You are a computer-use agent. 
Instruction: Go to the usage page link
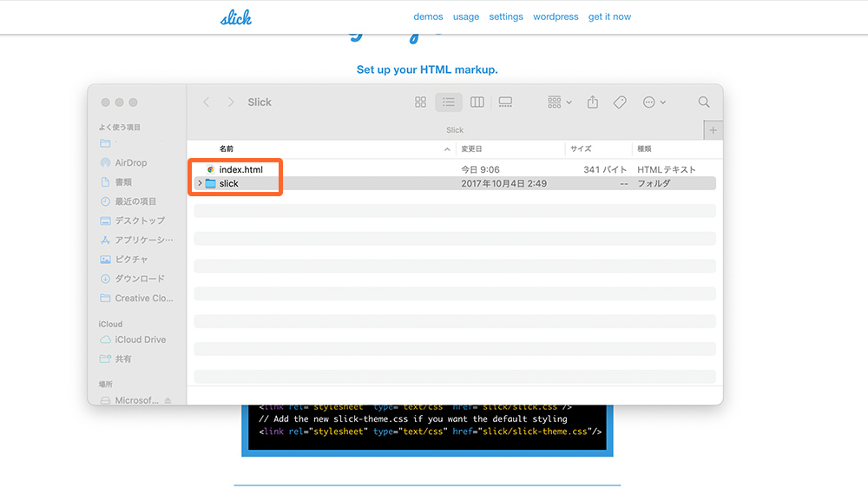click(x=466, y=16)
